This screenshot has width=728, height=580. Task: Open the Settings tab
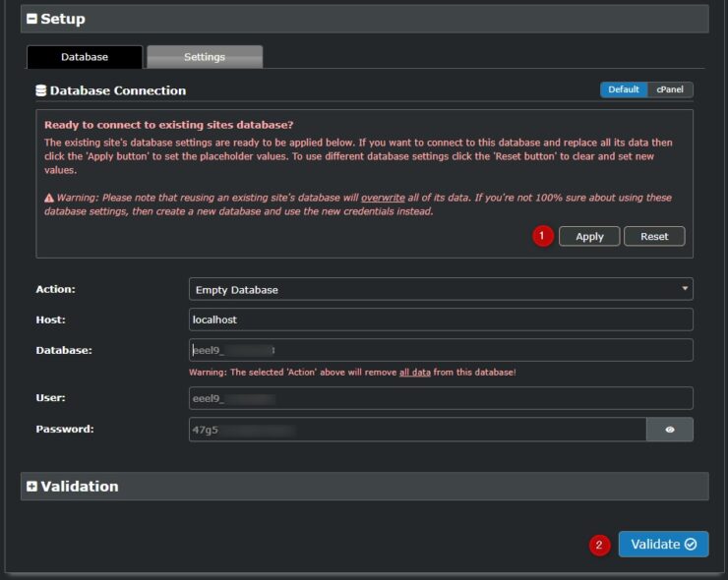point(205,57)
